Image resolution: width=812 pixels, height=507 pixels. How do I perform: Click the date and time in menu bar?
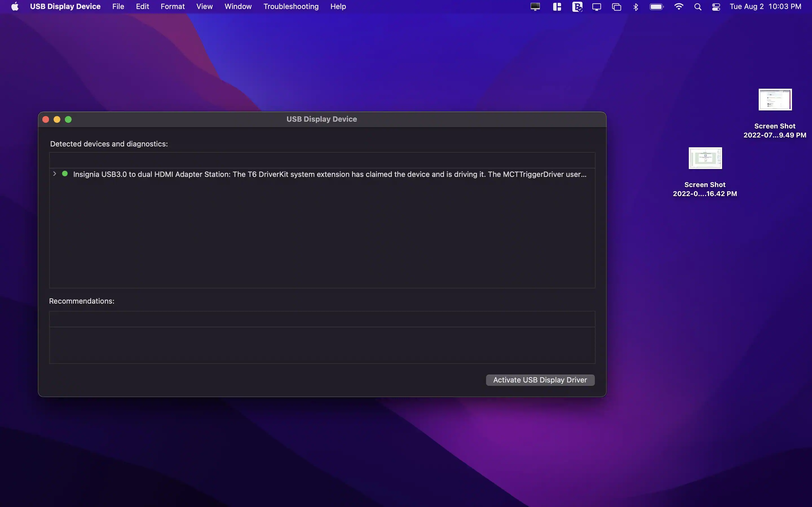(765, 7)
